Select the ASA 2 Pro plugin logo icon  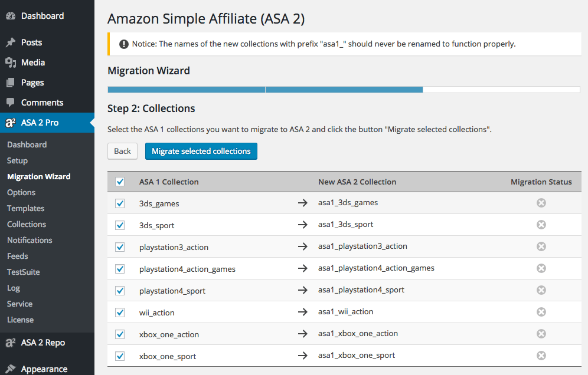tap(10, 123)
